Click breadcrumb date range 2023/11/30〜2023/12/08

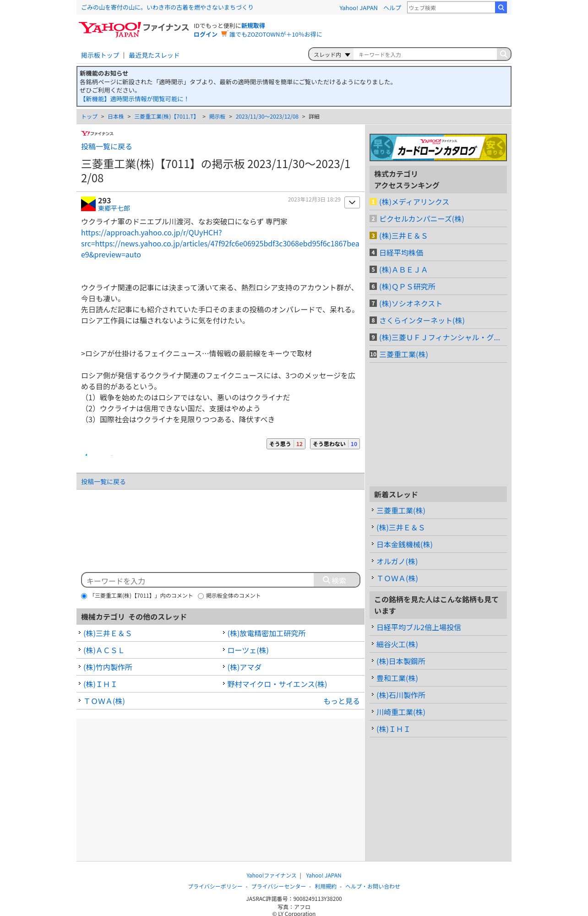[x=267, y=117]
